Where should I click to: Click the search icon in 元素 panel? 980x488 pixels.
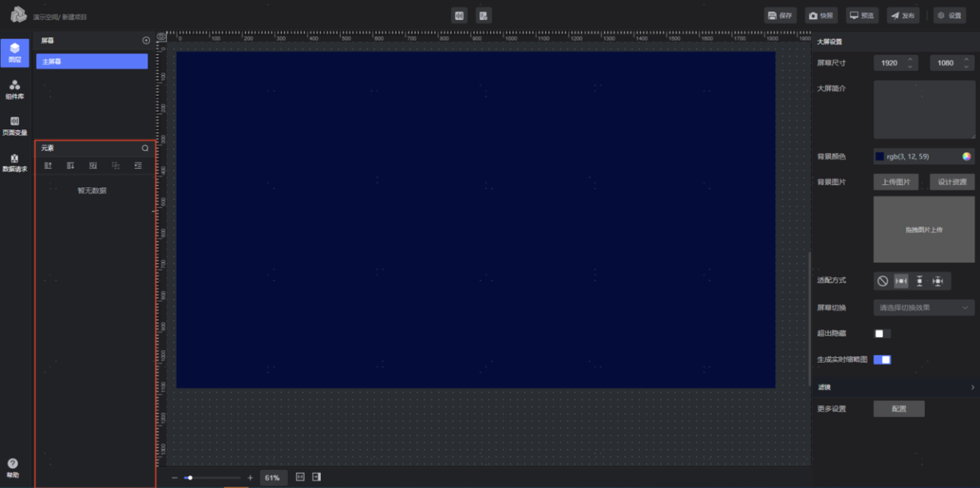(145, 148)
